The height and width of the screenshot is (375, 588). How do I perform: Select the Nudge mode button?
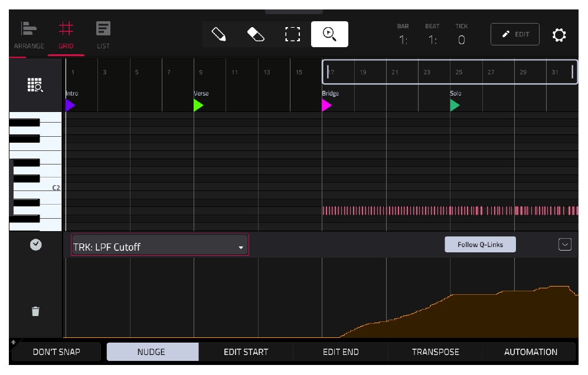(153, 352)
